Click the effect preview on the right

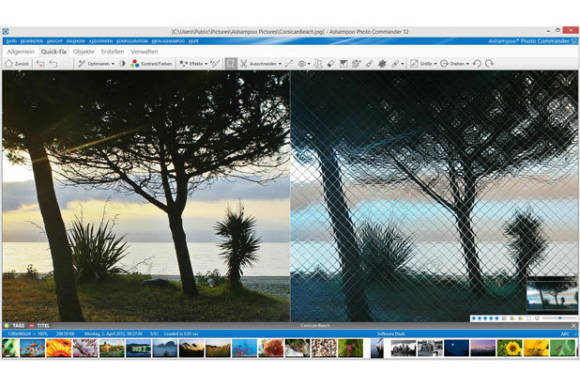(x=434, y=196)
